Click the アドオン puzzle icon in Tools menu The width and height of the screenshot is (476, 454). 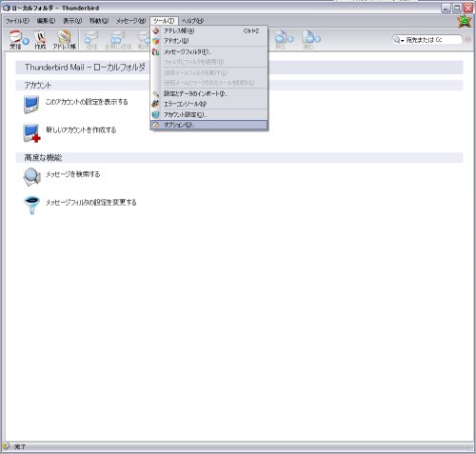point(155,41)
